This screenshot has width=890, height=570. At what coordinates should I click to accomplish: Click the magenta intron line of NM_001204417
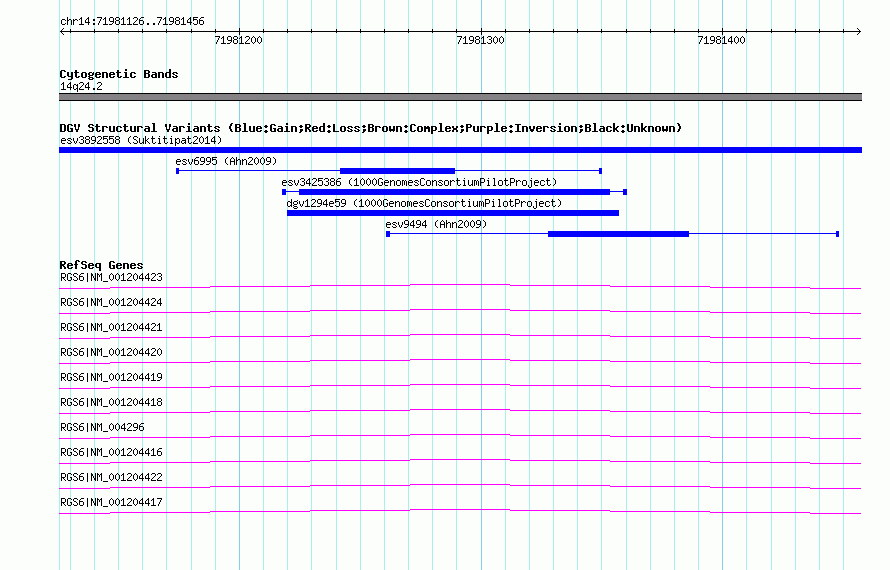point(460,510)
